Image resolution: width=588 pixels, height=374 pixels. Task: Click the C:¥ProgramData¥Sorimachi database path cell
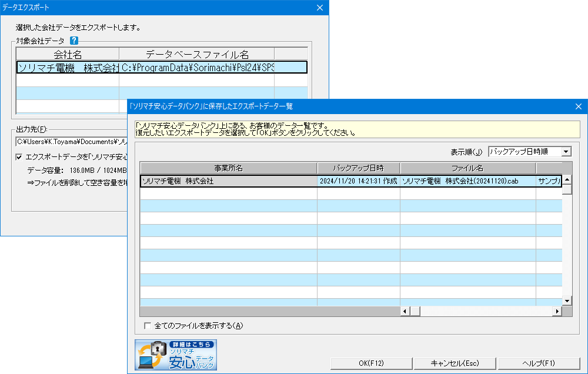(196, 68)
